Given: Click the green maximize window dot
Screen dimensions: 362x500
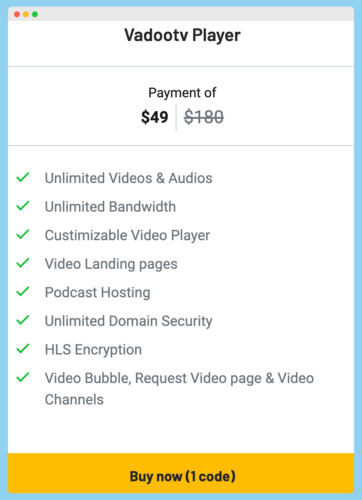Looking at the screenshot, I should pyautogui.click(x=35, y=14).
